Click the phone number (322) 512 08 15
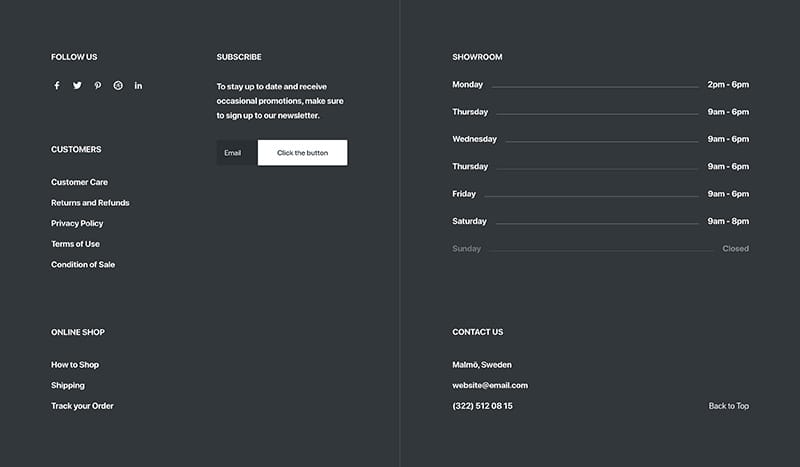The height and width of the screenshot is (467, 800). point(482,406)
